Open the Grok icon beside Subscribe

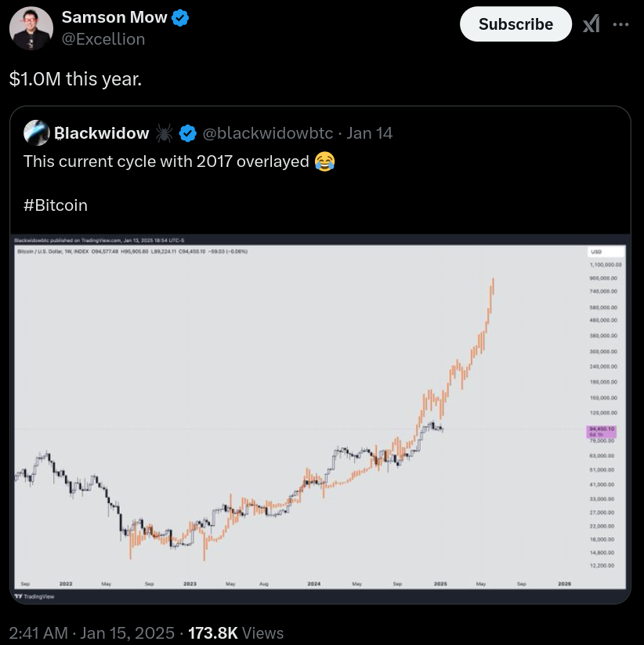591,24
